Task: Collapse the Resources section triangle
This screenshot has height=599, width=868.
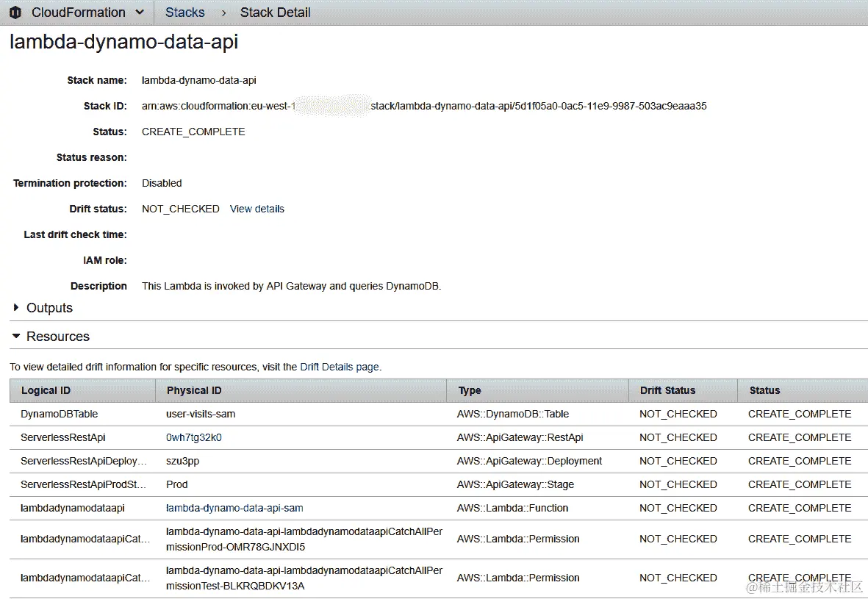Action: [16, 336]
